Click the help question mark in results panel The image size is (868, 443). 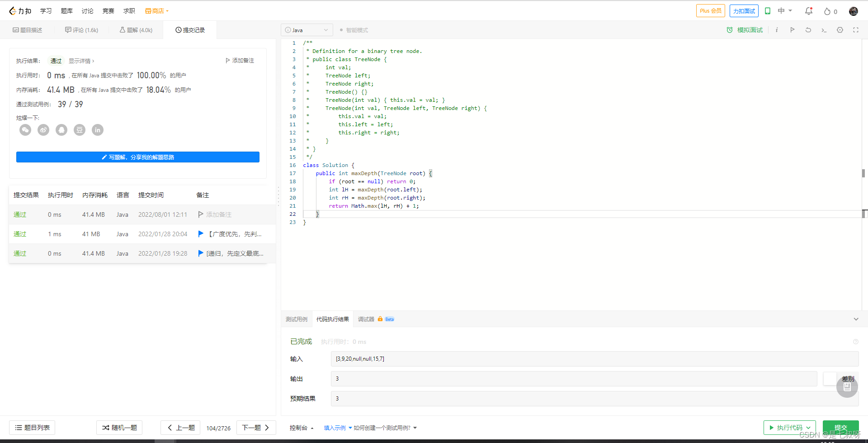[x=855, y=342]
